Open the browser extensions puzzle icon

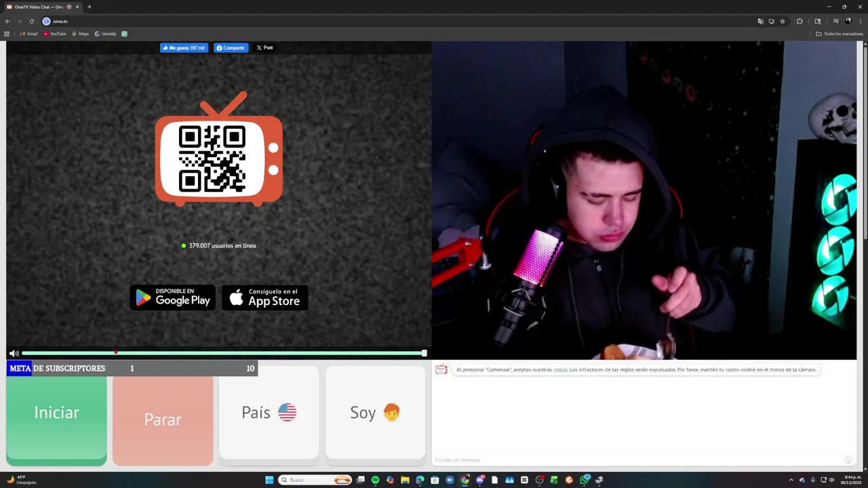point(800,21)
